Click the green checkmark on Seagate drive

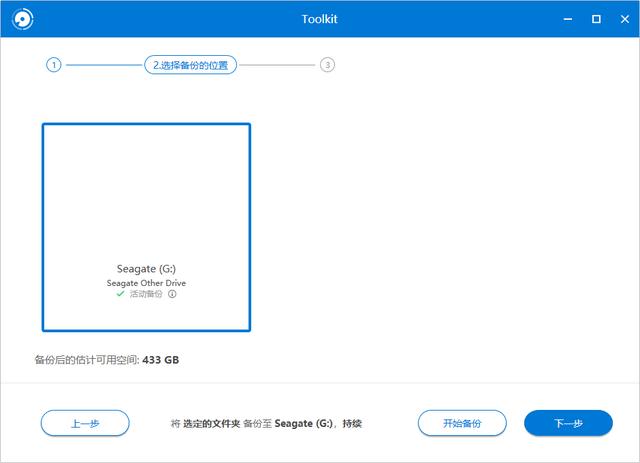(x=120, y=294)
